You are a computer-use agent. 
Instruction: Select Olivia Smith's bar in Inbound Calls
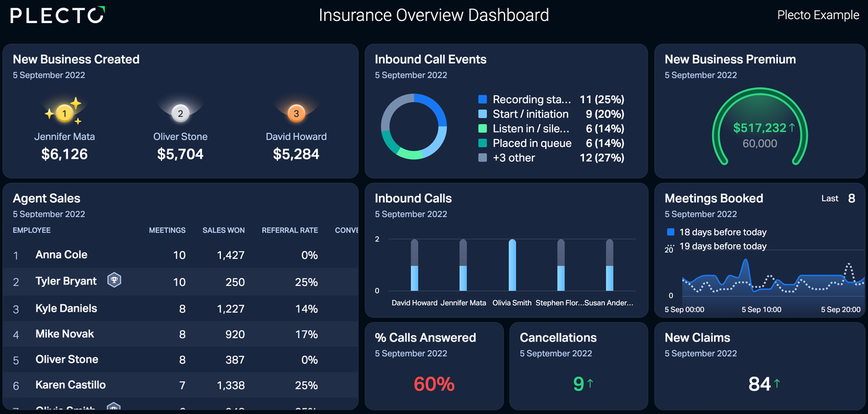[512, 264]
